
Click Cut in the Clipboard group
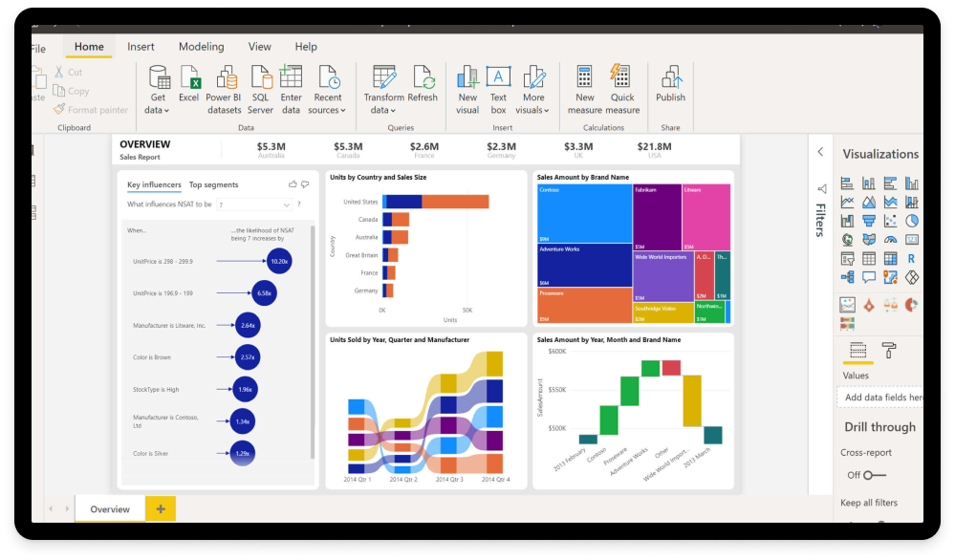click(68, 72)
